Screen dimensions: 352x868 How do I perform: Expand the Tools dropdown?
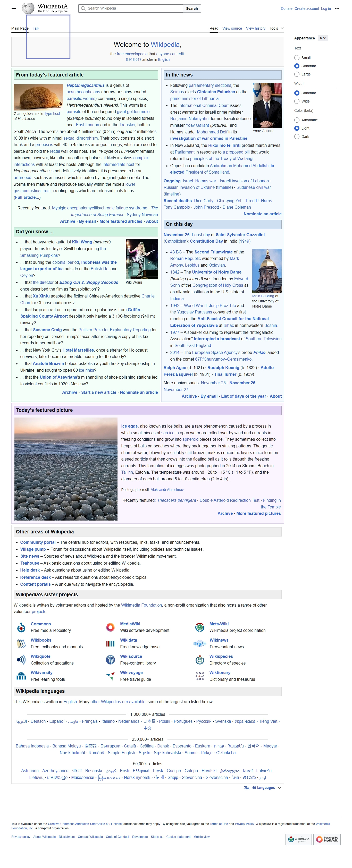276,28
